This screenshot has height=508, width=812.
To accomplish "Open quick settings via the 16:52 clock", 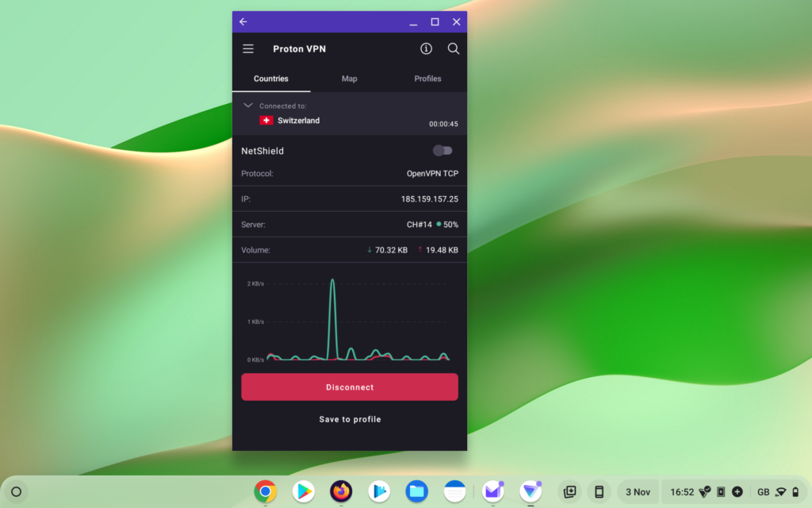I will click(x=682, y=492).
